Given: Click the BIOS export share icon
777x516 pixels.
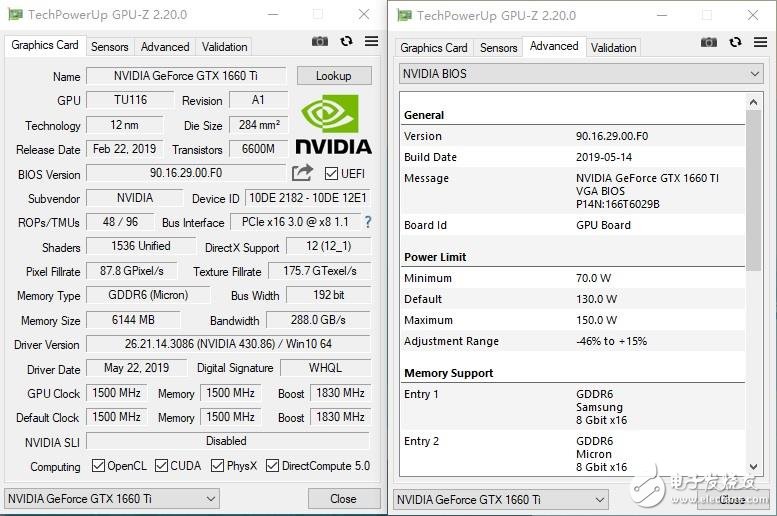Looking at the screenshot, I should (x=302, y=173).
